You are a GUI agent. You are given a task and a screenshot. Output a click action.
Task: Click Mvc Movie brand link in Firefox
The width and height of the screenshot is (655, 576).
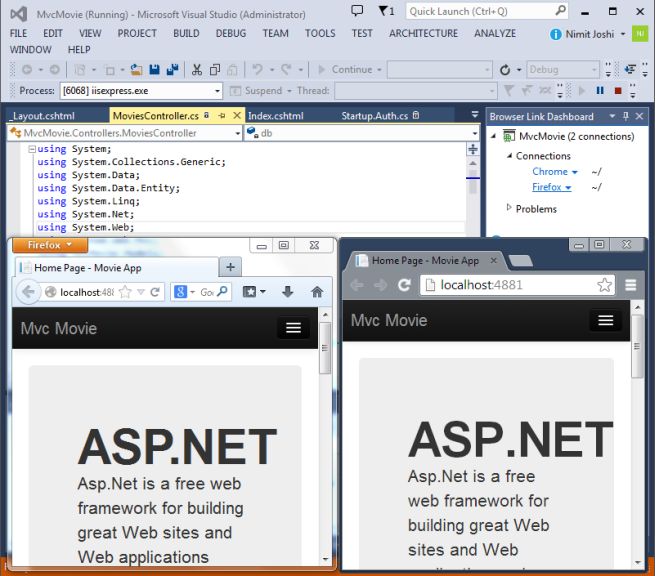pyautogui.click(x=58, y=328)
